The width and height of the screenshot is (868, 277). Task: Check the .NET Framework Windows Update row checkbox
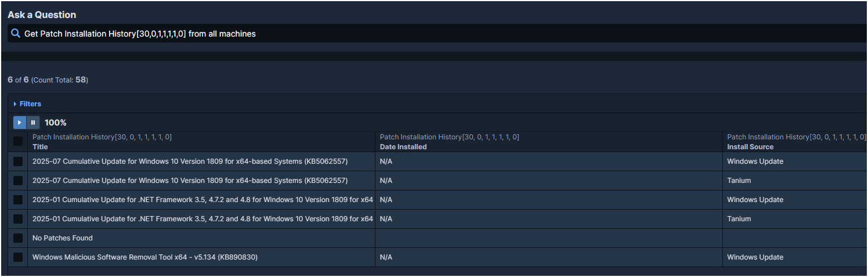tap(18, 200)
